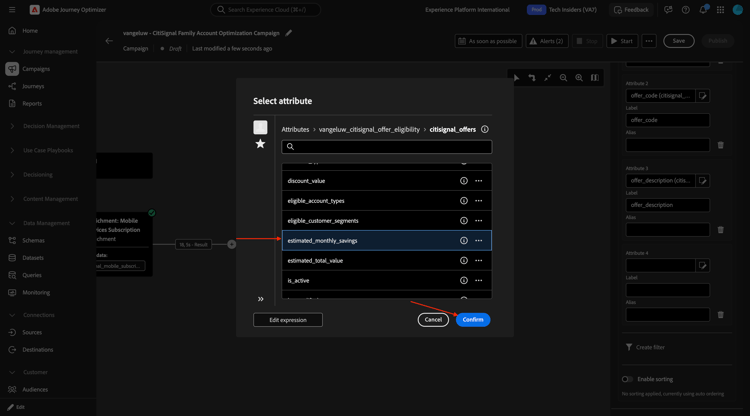Expand attribute panel with double chevron
The image size is (750, 416).
coord(260,299)
